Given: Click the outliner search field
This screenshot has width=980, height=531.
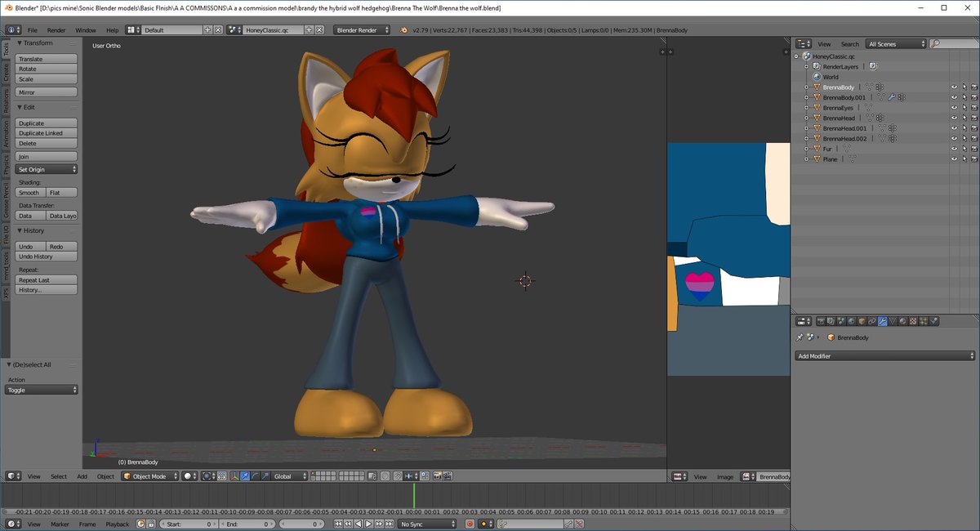Looking at the screenshot, I should point(954,44).
